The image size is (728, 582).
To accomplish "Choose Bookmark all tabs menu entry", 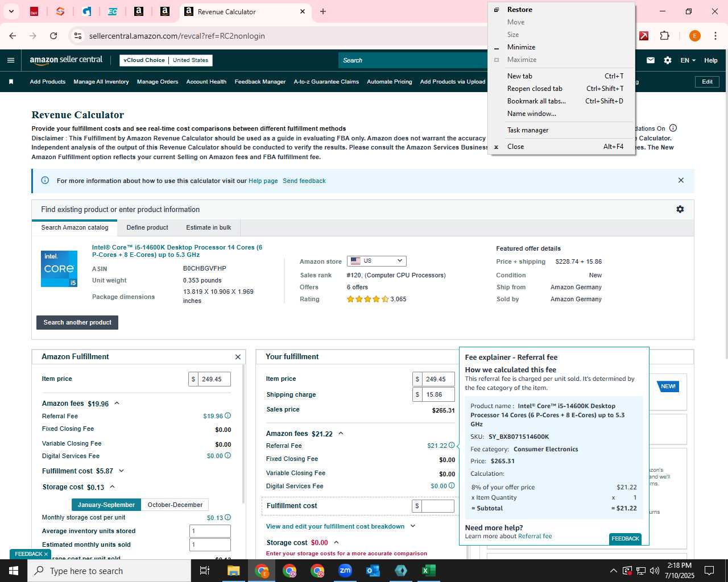I will point(561,101).
